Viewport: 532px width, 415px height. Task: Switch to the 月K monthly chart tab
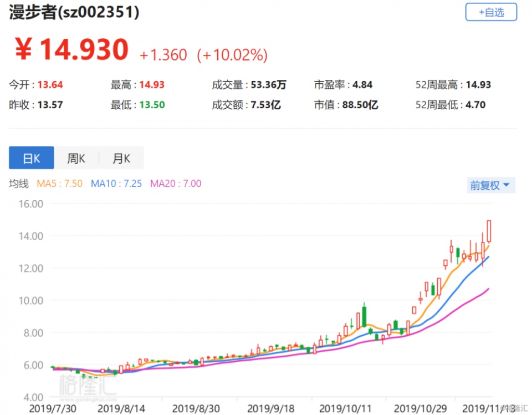[121, 158]
